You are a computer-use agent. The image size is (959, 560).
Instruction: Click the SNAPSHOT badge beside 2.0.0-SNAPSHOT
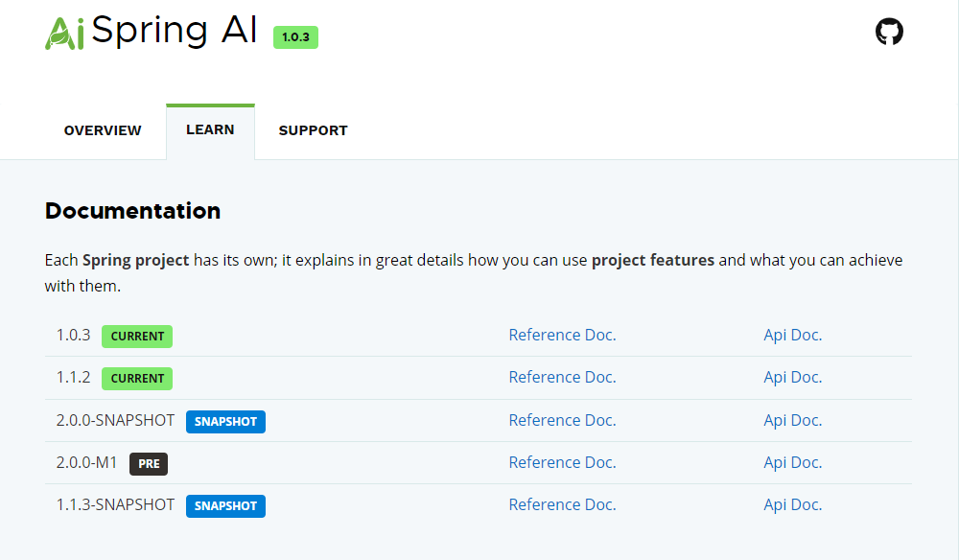225,422
